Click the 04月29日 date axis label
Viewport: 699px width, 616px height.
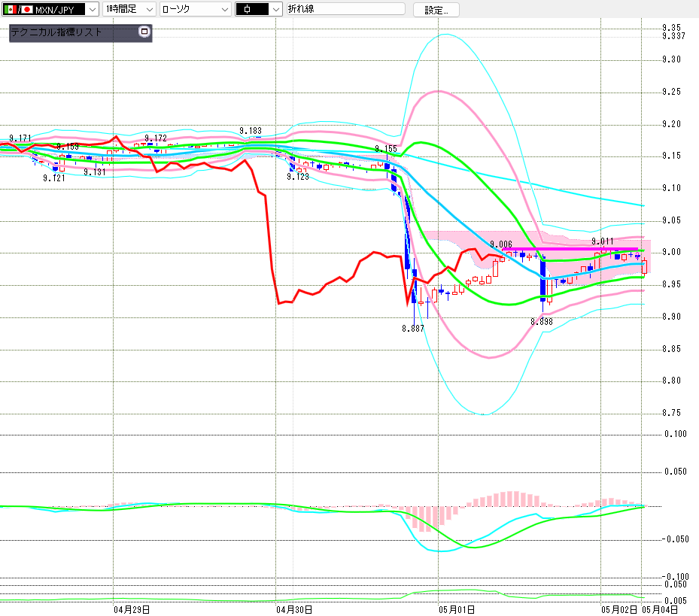(x=132, y=610)
